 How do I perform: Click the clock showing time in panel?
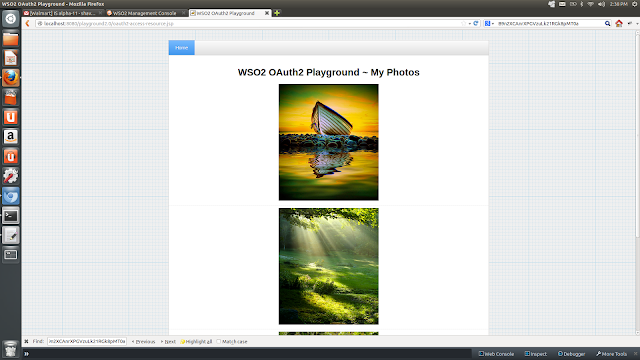click(618, 4)
